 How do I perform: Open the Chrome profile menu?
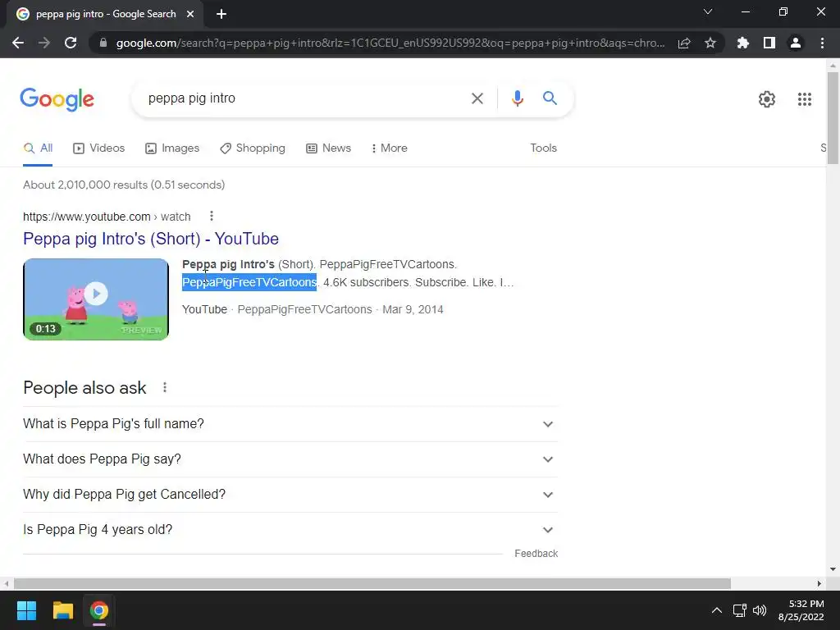pyautogui.click(x=796, y=43)
